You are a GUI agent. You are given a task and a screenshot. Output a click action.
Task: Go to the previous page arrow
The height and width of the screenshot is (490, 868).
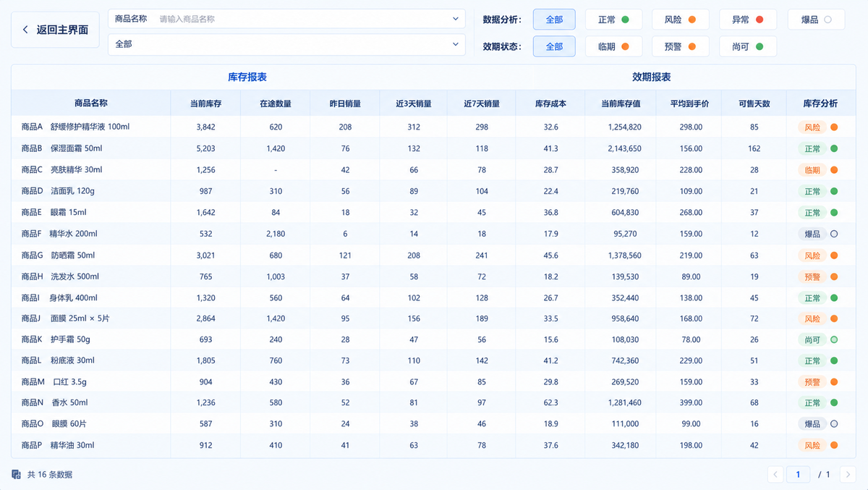pos(775,475)
